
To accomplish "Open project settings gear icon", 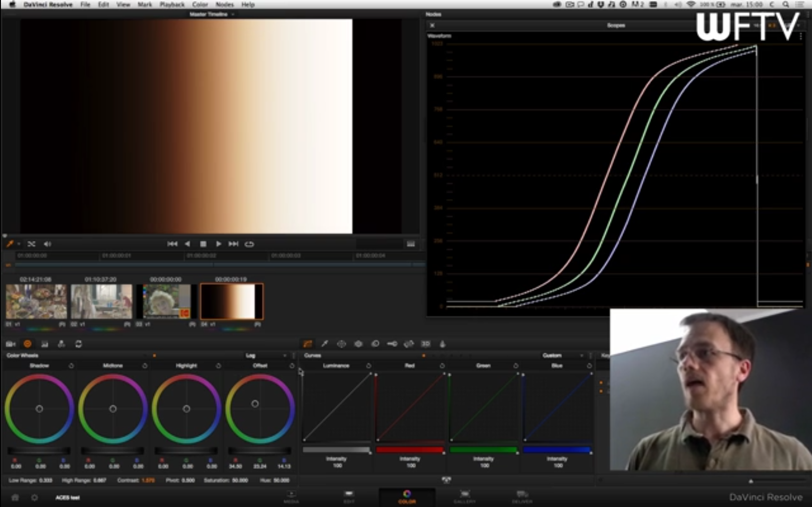I will pyautogui.click(x=34, y=497).
